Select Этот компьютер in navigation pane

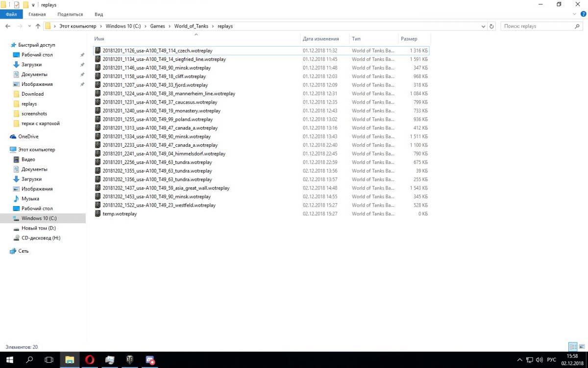[x=37, y=150]
